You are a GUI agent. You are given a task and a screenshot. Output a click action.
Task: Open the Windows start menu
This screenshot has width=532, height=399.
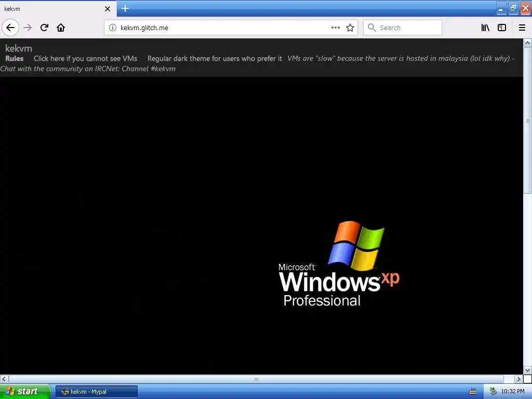24,392
